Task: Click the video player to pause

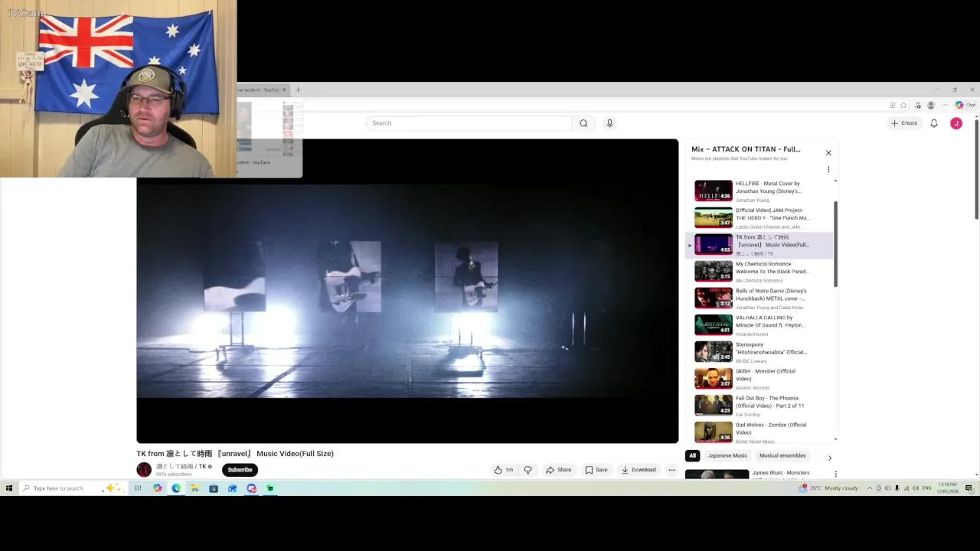Action: pos(407,291)
